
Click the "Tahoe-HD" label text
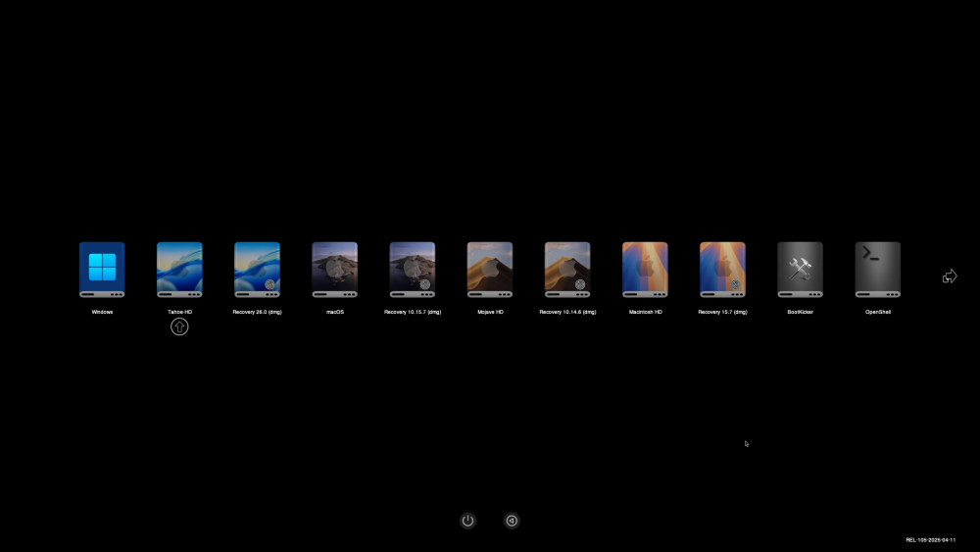coord(179,312)
